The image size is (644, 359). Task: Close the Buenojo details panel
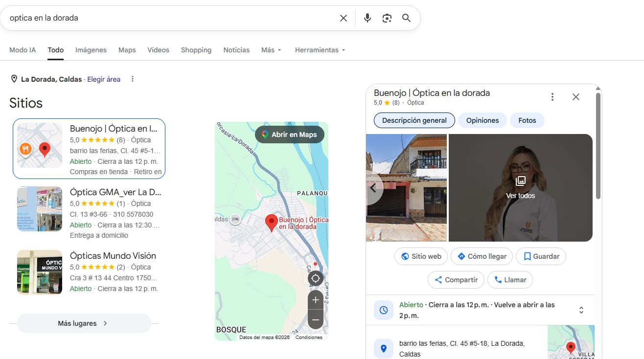point(576,97)
